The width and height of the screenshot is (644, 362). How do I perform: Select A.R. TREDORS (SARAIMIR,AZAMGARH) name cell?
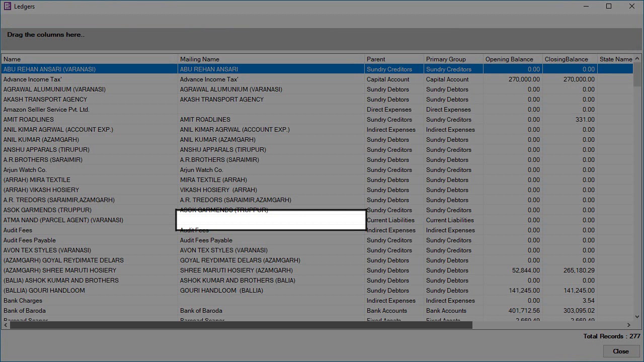(x=90, y=200)
